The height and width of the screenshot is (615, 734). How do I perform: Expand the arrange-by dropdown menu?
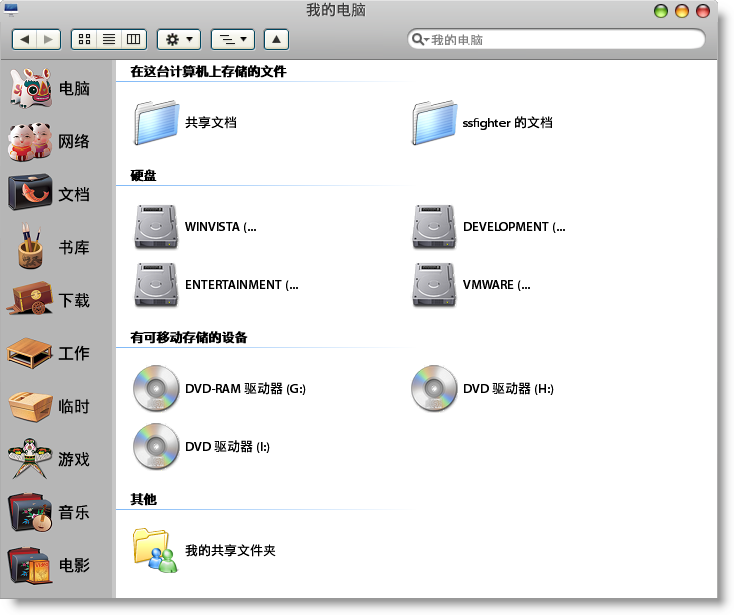pos(233,39)
